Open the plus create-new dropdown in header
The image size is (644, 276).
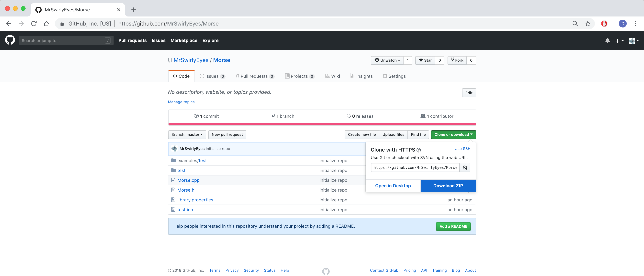click(619, 40)
